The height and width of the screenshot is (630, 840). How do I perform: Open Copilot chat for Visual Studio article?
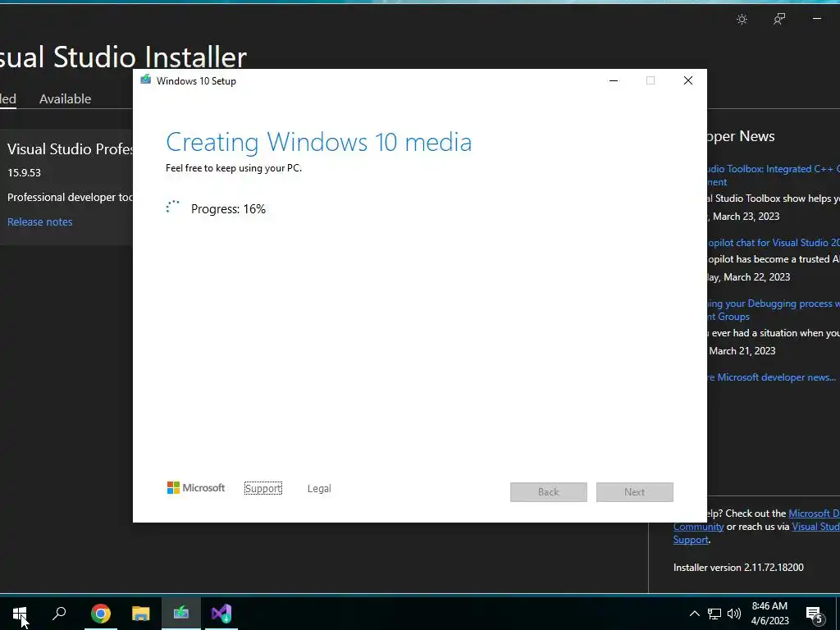[x=773, y=243]
